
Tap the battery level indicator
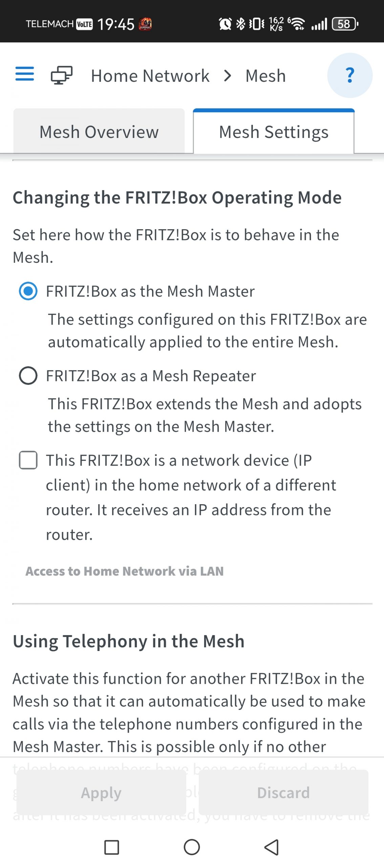345,24
